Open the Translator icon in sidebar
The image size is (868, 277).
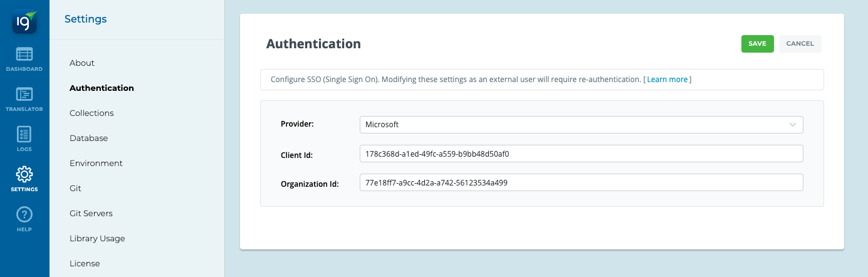click(x=24, y=95)
